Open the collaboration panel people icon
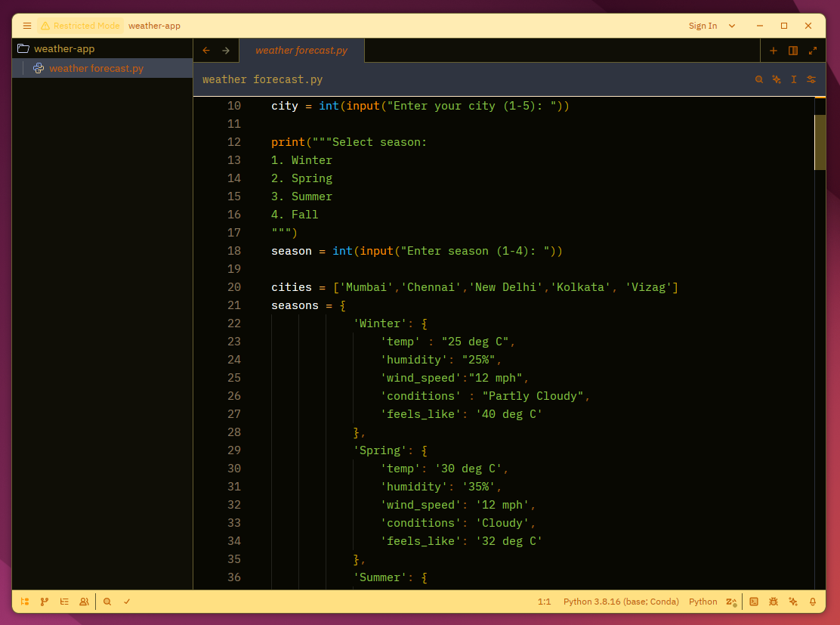The height and width of the screenshot is (625, 840). (84, 602)
